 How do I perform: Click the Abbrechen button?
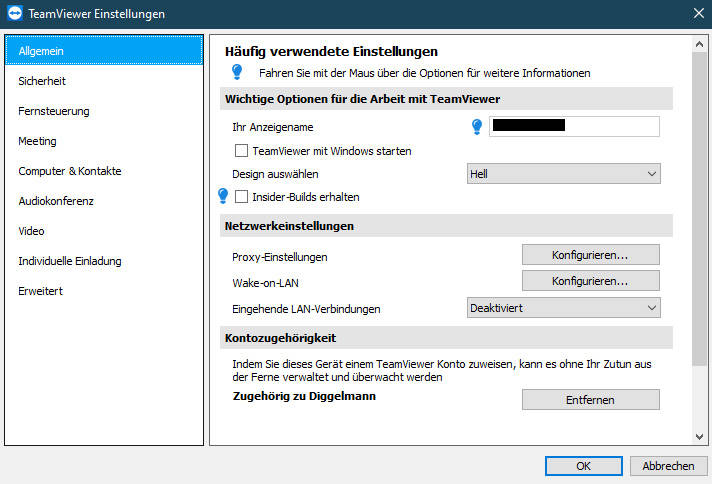[668, 466]
